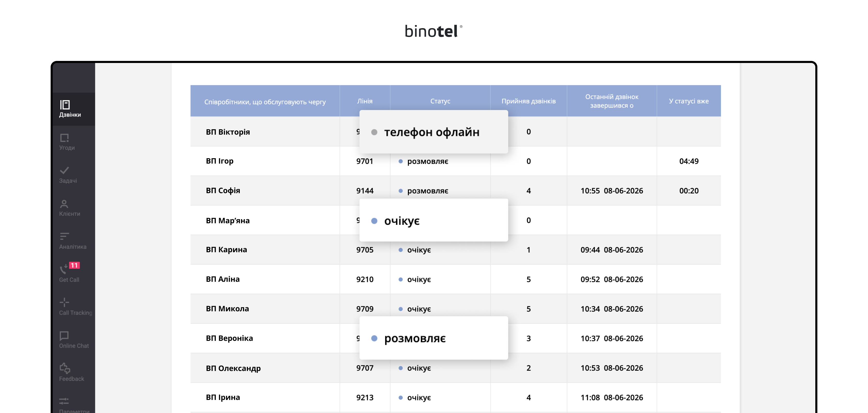Click the Прийняв дзвінків column header
868x413 pixels.
[528, 101]
